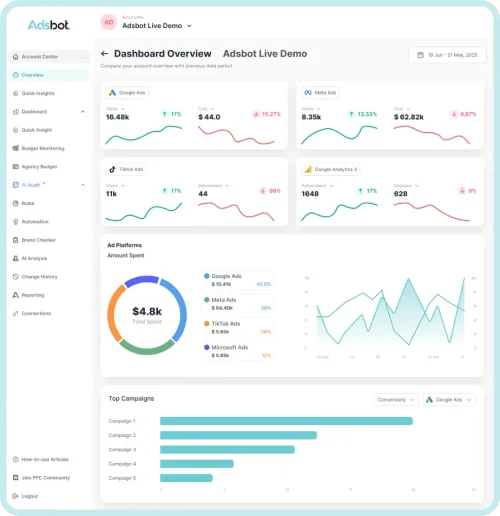The image size is (500, 516).
Task: Open Budget Monitoring from sidebar
Action: 43,148
